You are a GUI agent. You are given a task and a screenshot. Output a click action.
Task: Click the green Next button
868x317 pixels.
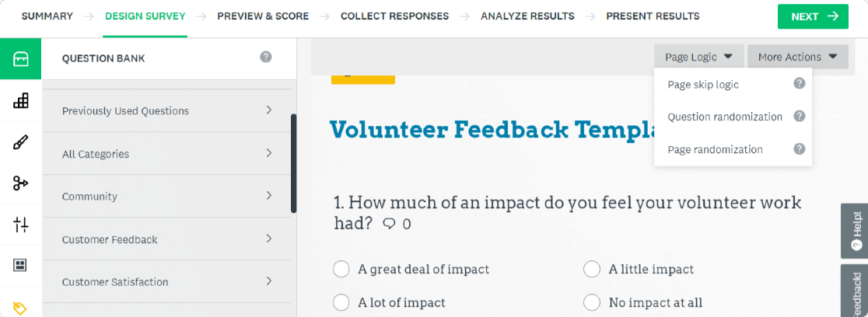(x=813, y=16)
